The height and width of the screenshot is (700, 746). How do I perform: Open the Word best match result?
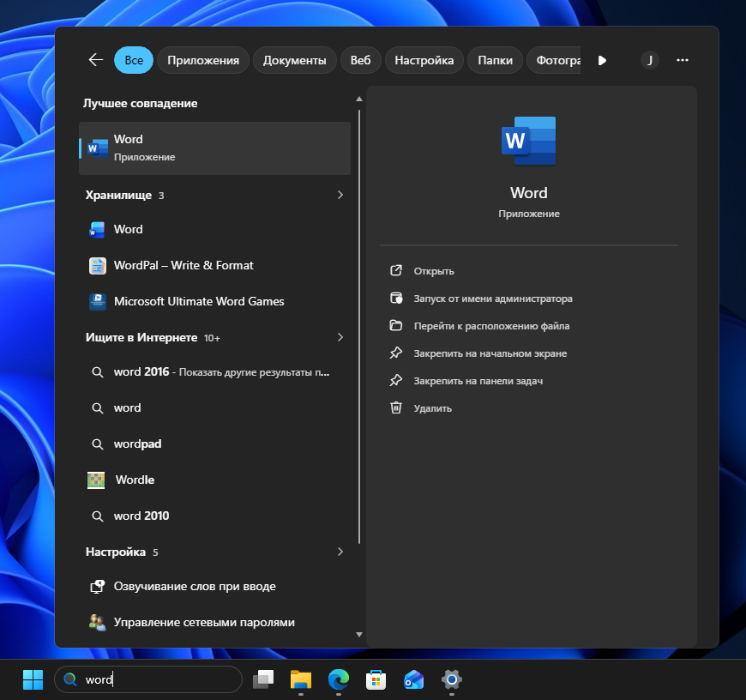(214, 148)
